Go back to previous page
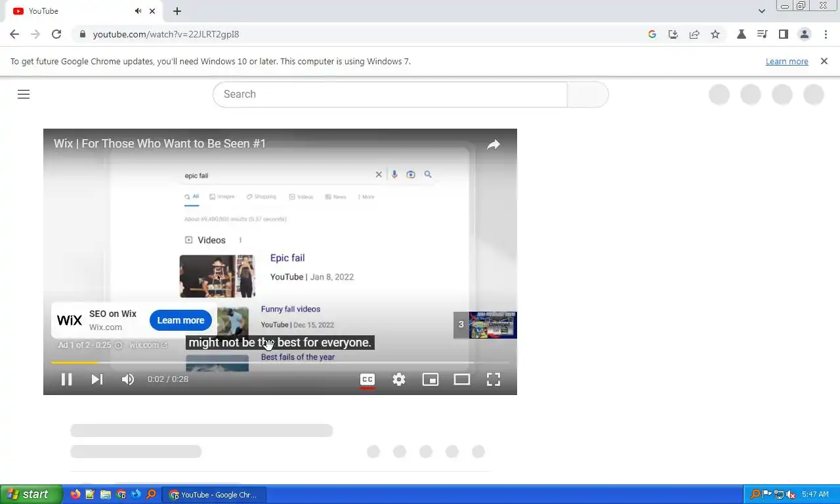Viewport: 840px width, 504px height. 14,34
